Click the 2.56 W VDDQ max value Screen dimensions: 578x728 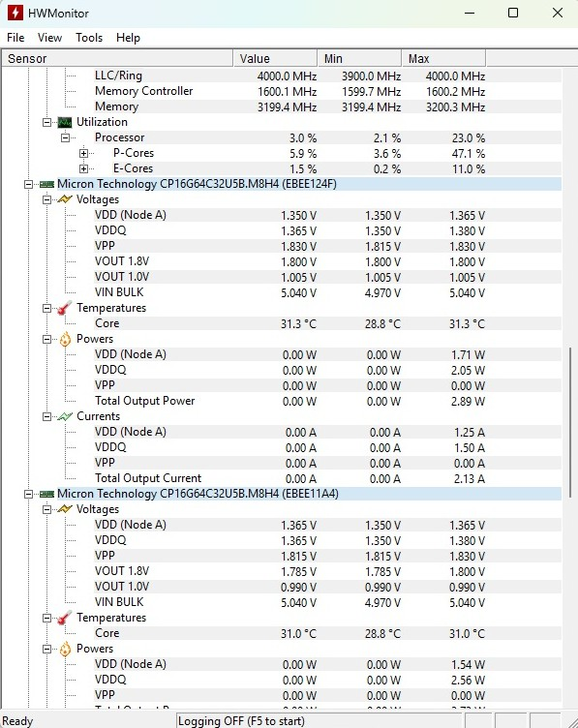[x=468, y=681]
